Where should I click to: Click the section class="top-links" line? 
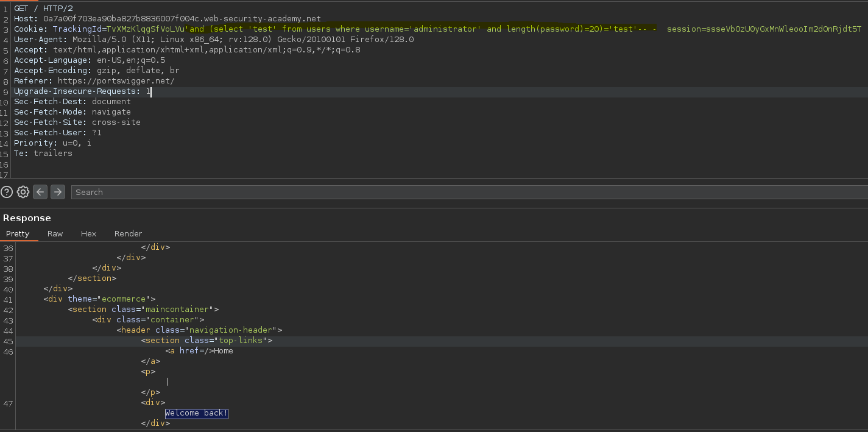206,341
